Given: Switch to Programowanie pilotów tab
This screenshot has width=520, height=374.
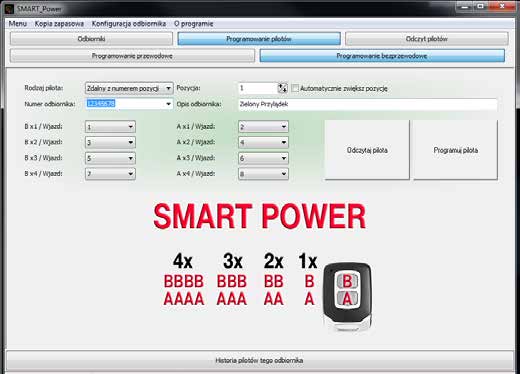Looking at the screenshot, I should pyautogui.click(x=259, y=39).
